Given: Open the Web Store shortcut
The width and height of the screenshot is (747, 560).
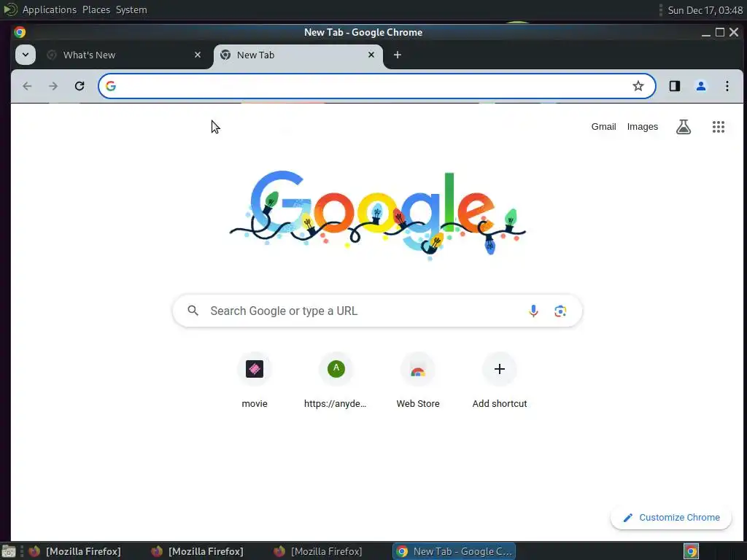Looking at the screenshot, I should (418, 381).
